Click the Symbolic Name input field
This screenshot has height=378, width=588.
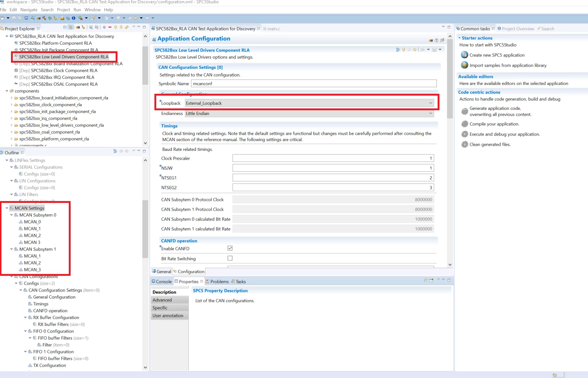314,84
